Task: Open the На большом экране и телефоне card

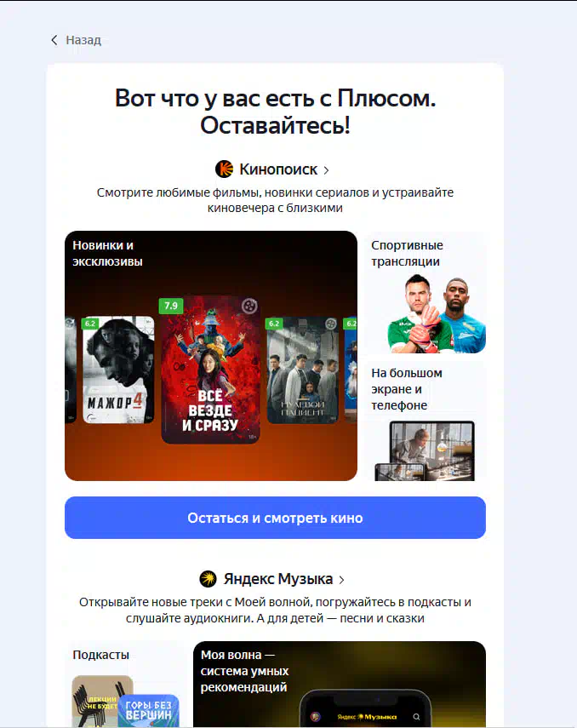Action: pyautogui.click(x=426, y=420)
